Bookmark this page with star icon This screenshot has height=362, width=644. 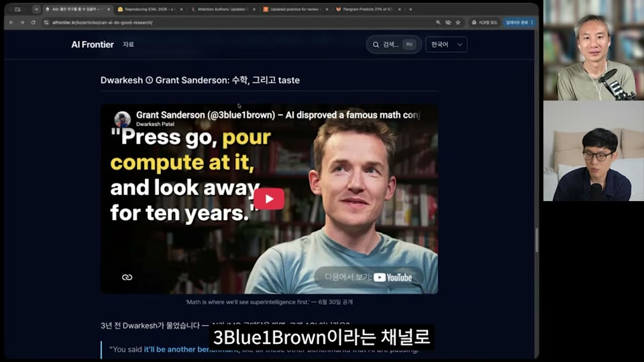[458, 23]
